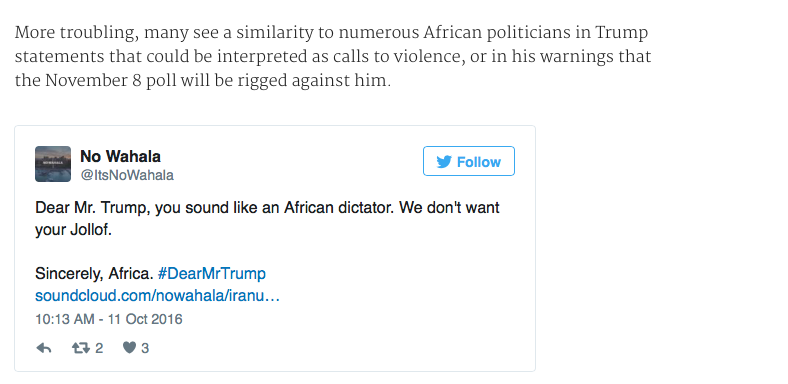The width and height of the screenshot is (788, 384).
Task: Follow the No Wahala account
Action: click(x=469, y=161)
